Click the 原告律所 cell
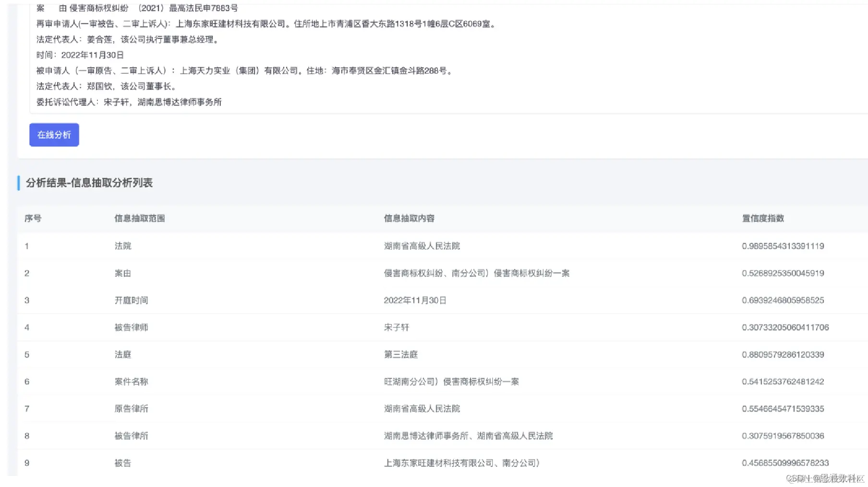The height and width of the screenshot is (487, 868). point(131,409)
